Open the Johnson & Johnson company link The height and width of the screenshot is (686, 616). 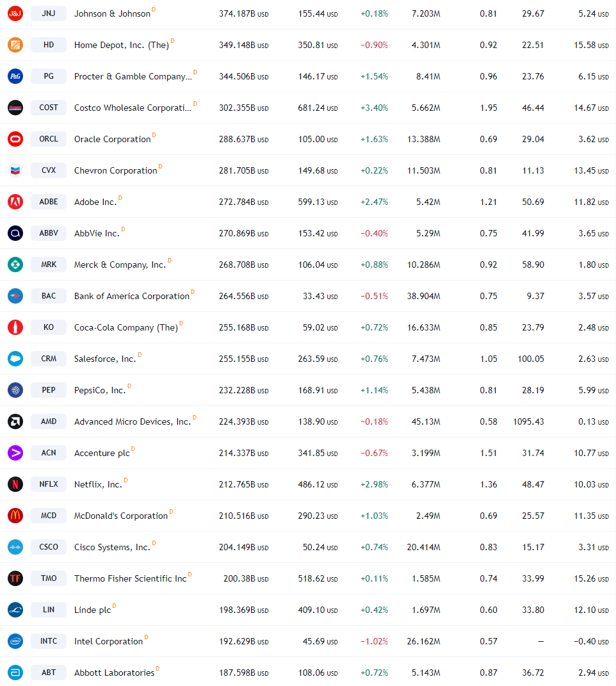coord(112,13)
